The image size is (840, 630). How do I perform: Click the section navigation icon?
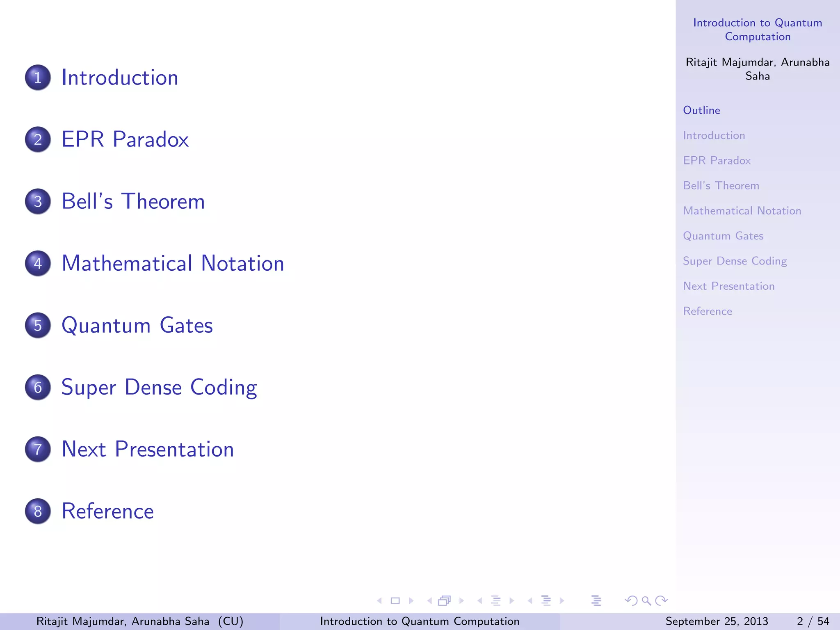546,600
